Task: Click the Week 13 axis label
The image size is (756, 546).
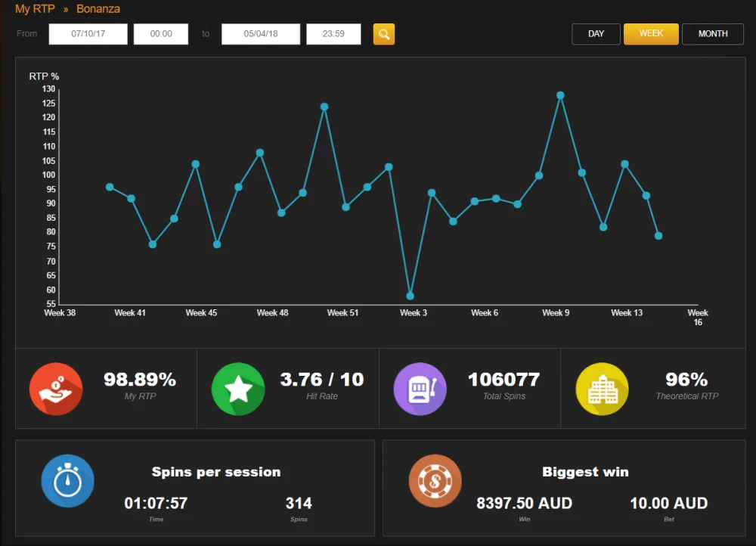Action: [627, 312]
